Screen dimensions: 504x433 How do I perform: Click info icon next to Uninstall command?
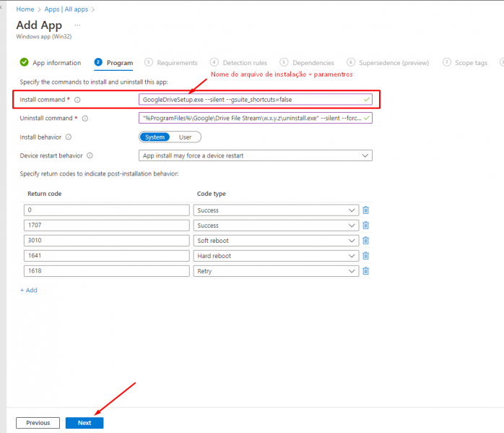pyautogui.click(x=85, y=119)
